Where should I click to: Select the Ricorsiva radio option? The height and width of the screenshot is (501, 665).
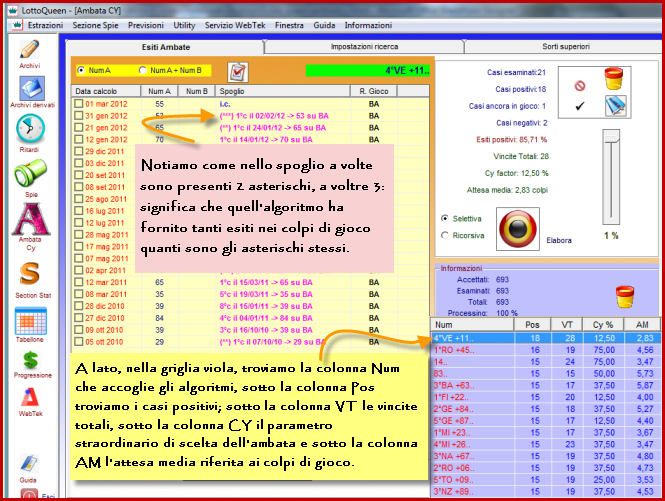tap(444, 235)
